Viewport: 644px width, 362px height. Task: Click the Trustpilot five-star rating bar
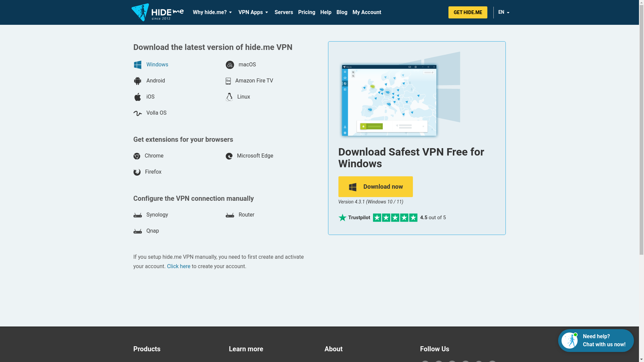coord(395,218)
